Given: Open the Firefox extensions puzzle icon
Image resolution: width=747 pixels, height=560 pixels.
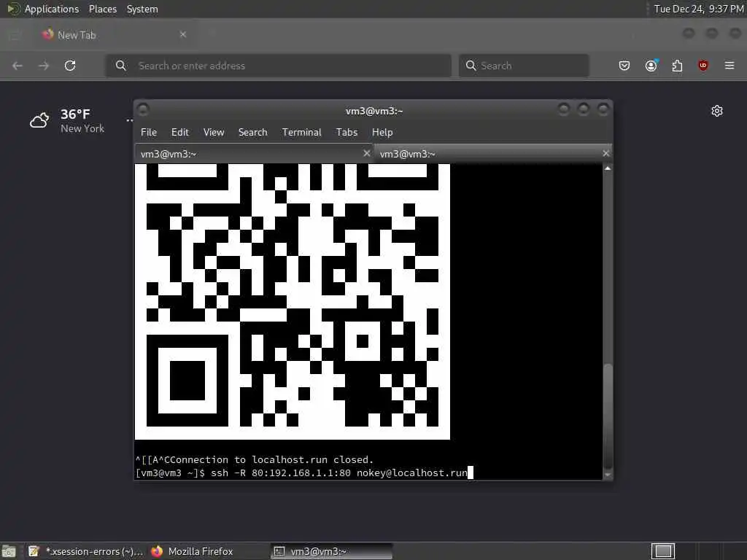Looking at the screenshot, I should [x=677, y=66].
